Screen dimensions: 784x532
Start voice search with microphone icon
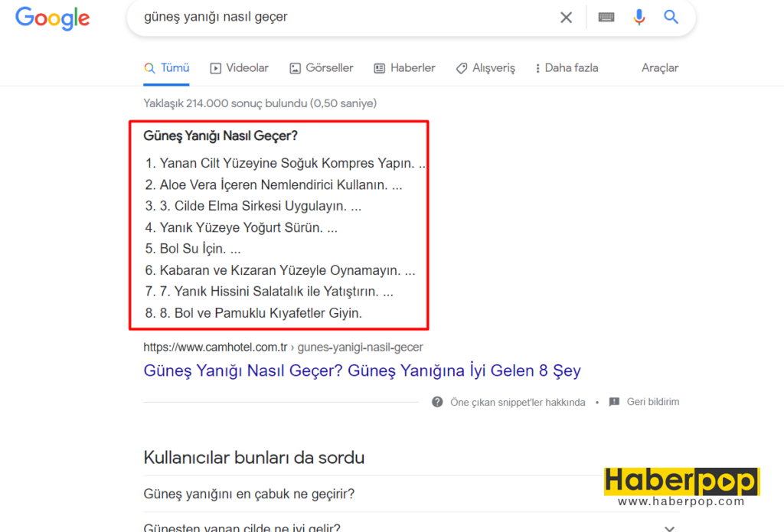639,18
